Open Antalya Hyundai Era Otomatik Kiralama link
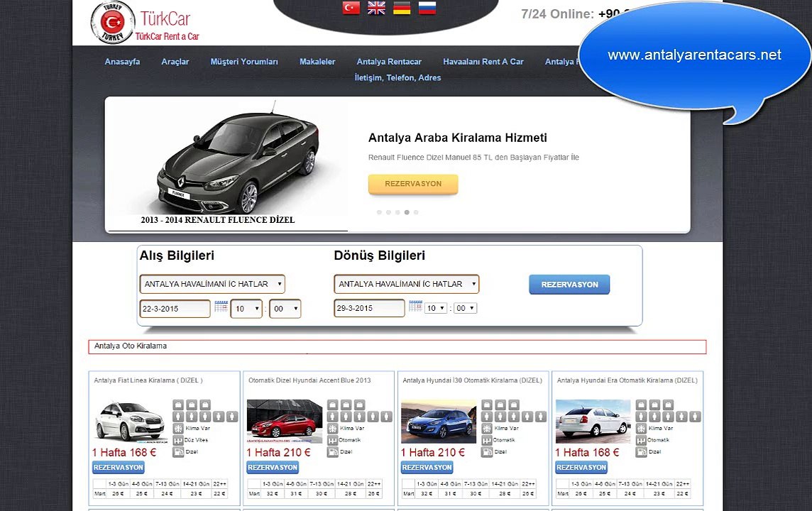The image size is (812, 511). point(627,380)
